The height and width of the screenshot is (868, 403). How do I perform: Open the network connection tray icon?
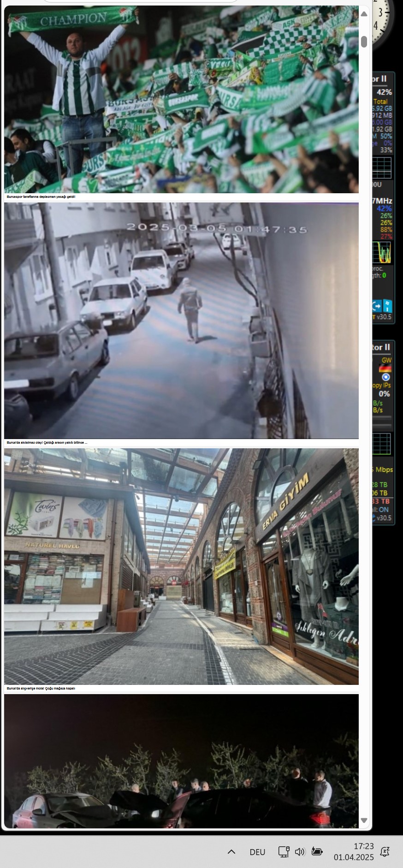pyautogui.click(x=284, y=852)
